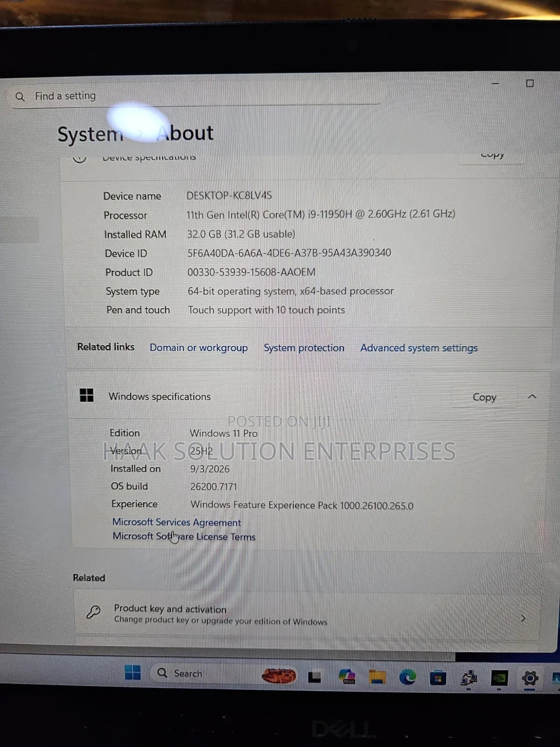Click the search highlight image in taskbar search
This screenshot has width=560, height=747.
point(279,675)
